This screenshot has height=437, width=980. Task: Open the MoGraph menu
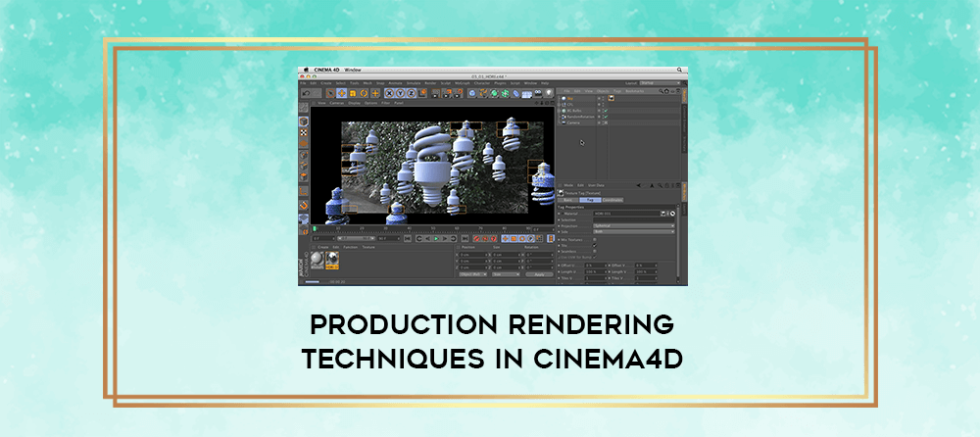point(463,83)
